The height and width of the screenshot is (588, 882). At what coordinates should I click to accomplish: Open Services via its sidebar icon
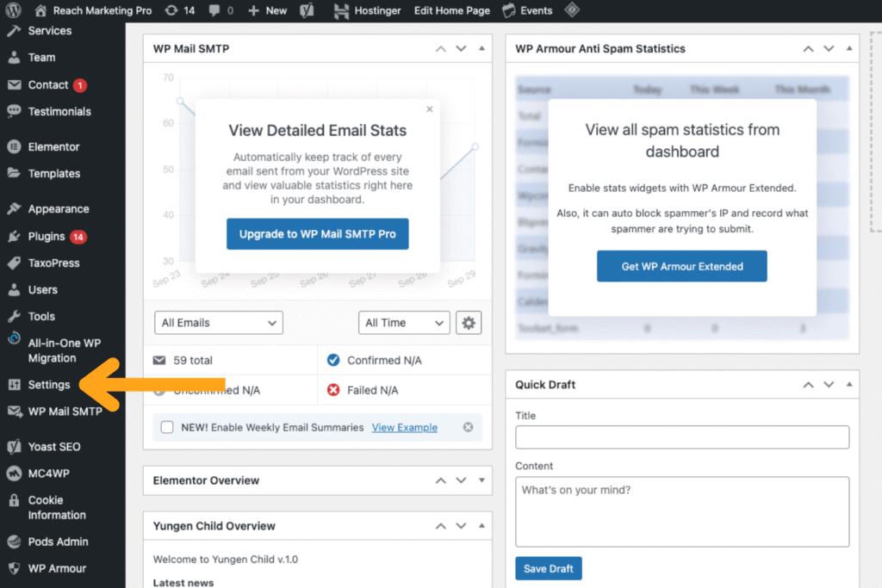point(14,30)
